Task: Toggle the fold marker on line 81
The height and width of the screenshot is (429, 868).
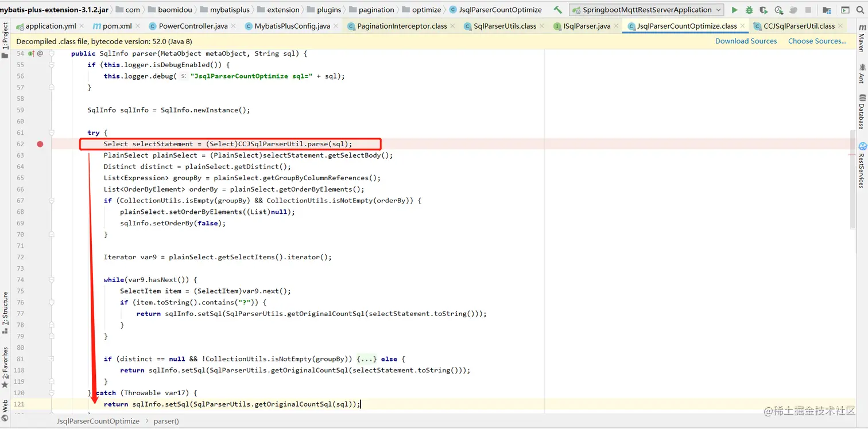Action: point(52,359)
